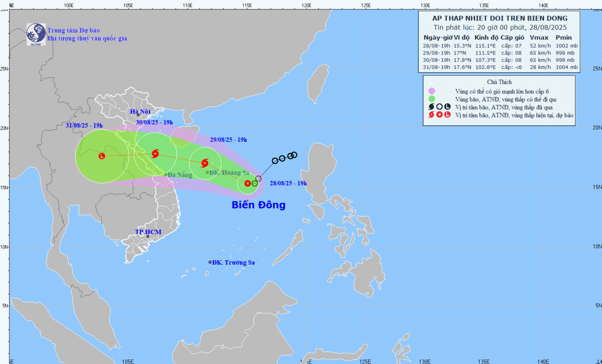The width and height of the screenshot is (602, 364).
Task: Click the 31/08/25 - 19h date label
Action: pyautogui.click(x=84, y=125)
